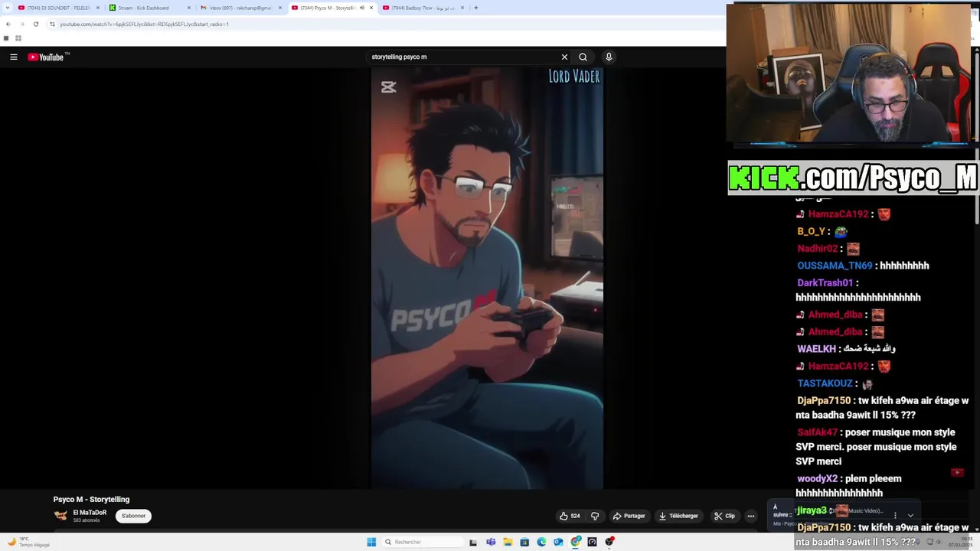
Task: Click woodyX2 username in chat
Action: [x=817, y=479]
